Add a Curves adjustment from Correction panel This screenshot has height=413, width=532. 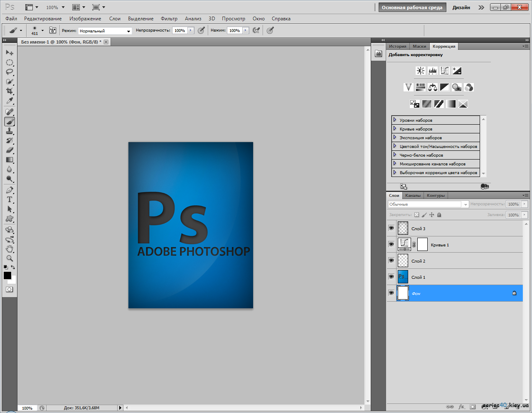pos(445,71)
